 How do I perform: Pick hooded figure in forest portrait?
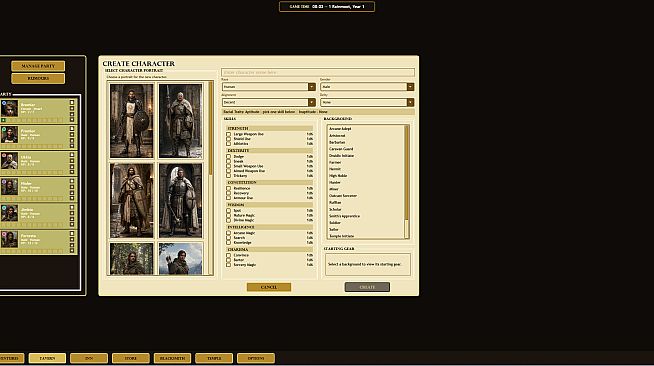(131, 258)
